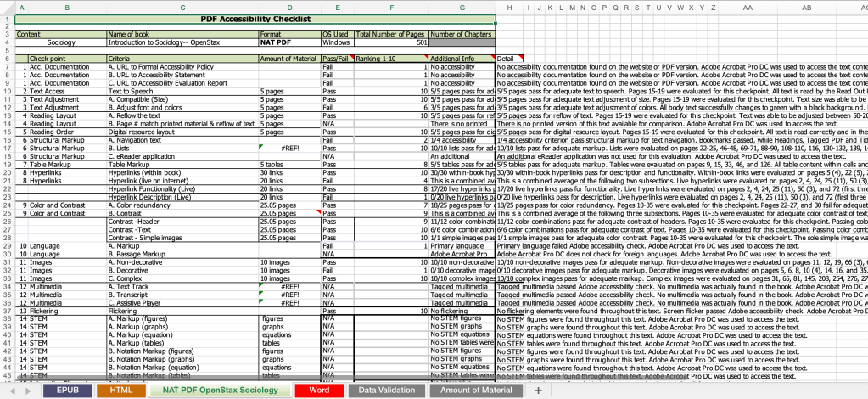Select column C header
868x399 pixels.
(x=182, y=8)
